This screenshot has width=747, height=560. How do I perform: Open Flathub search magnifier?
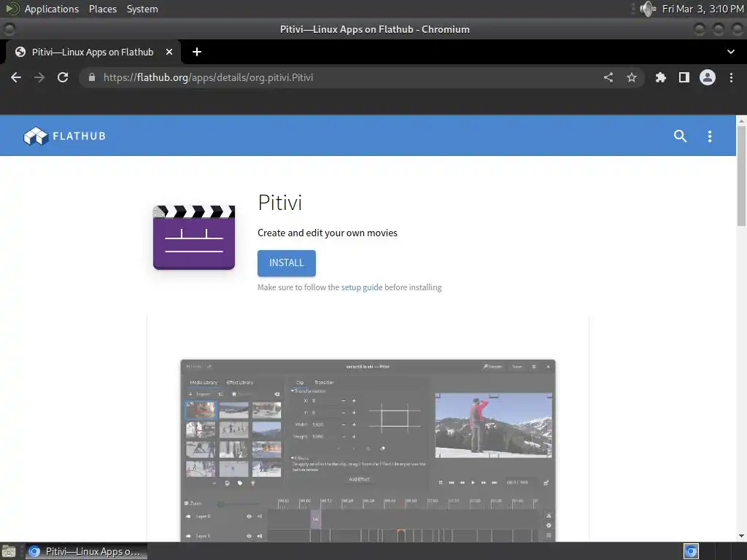pos(681,136)
